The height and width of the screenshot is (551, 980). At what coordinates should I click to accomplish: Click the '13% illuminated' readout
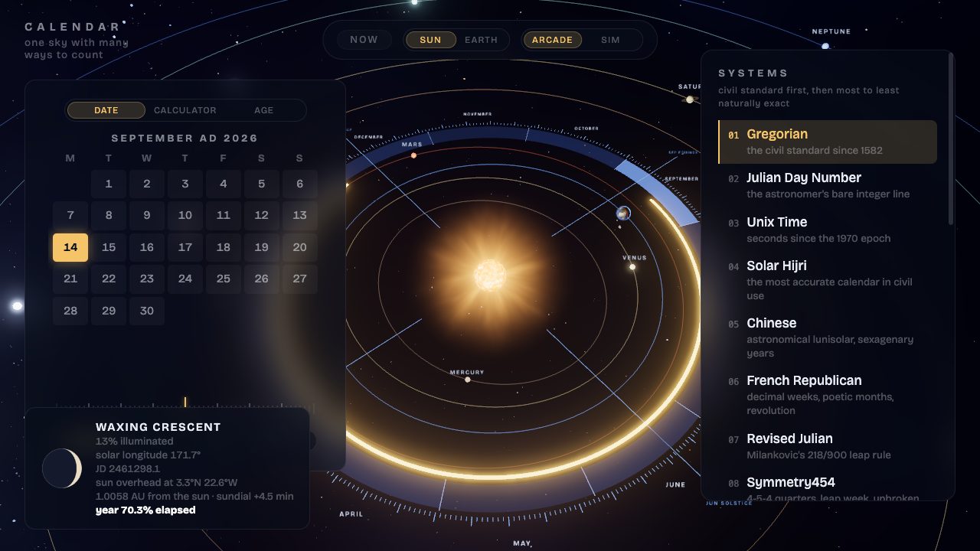135,441
